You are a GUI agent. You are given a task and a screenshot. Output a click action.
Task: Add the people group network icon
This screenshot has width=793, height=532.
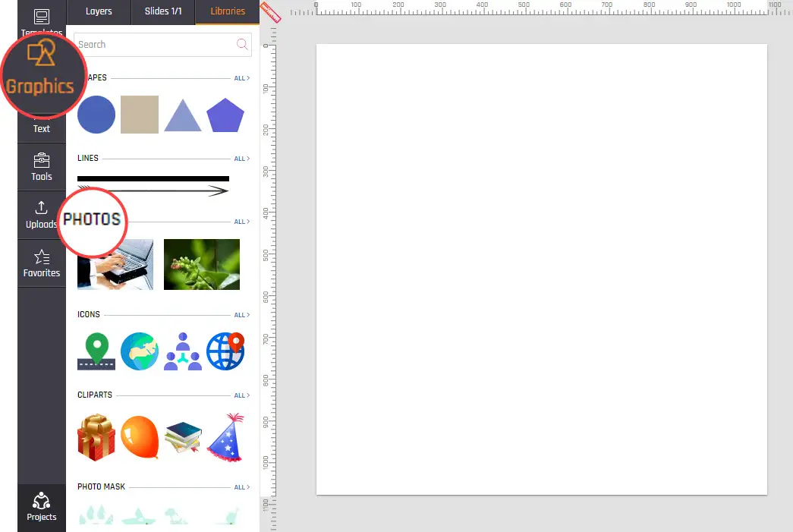coord(183,351)
